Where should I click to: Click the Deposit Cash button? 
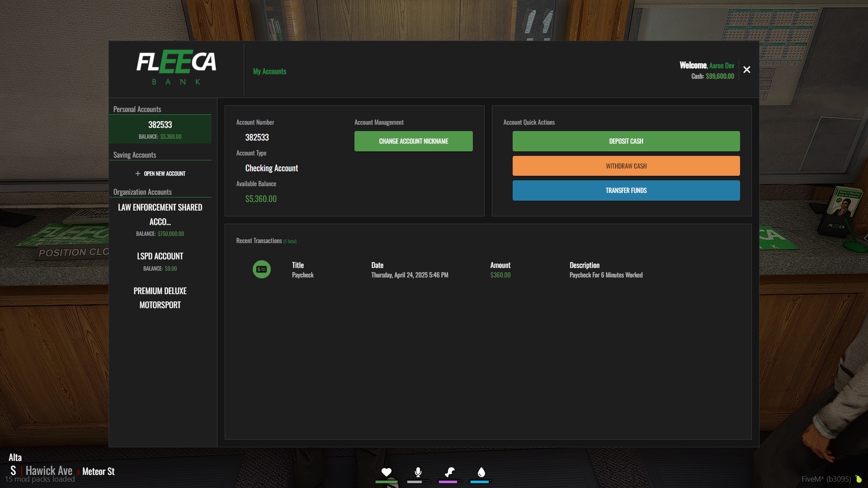click(626, 141)
